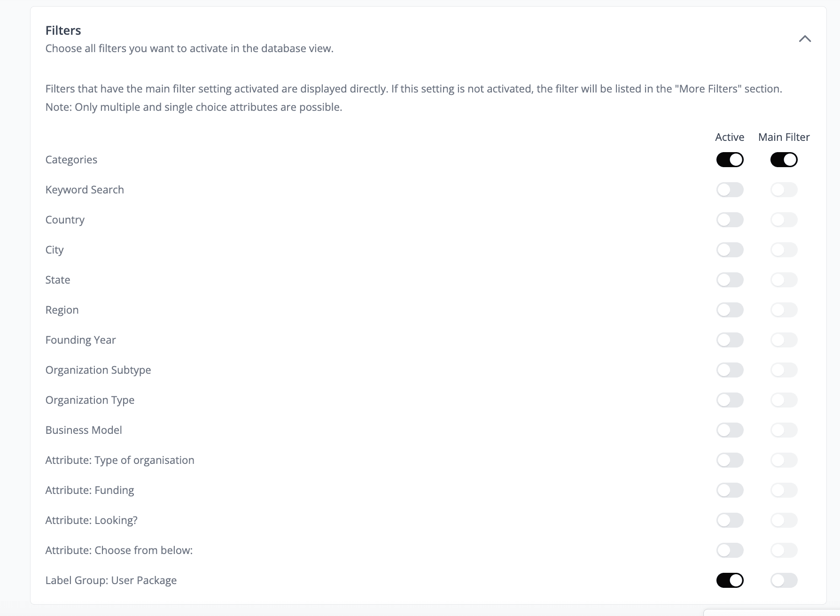Switch on Business Model Active toggle
The image size is (840, 616).
pyautogui.click(x=730, y=430)
